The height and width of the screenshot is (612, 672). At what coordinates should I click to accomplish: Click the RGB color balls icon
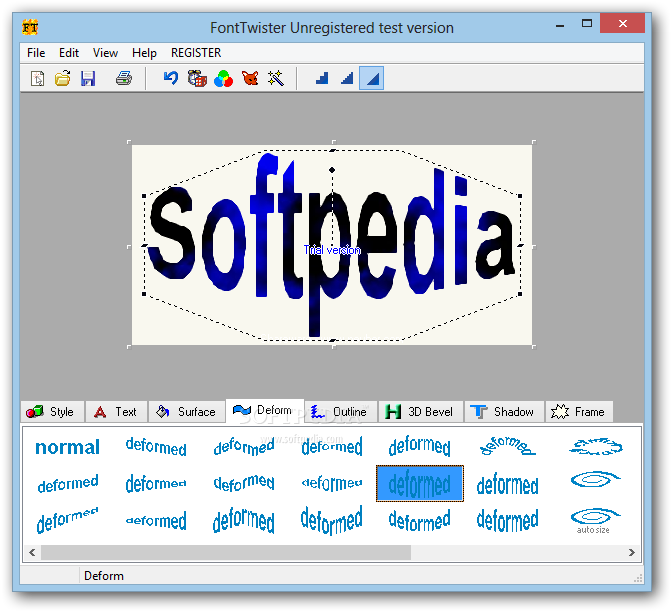click(x=223, y=79)
